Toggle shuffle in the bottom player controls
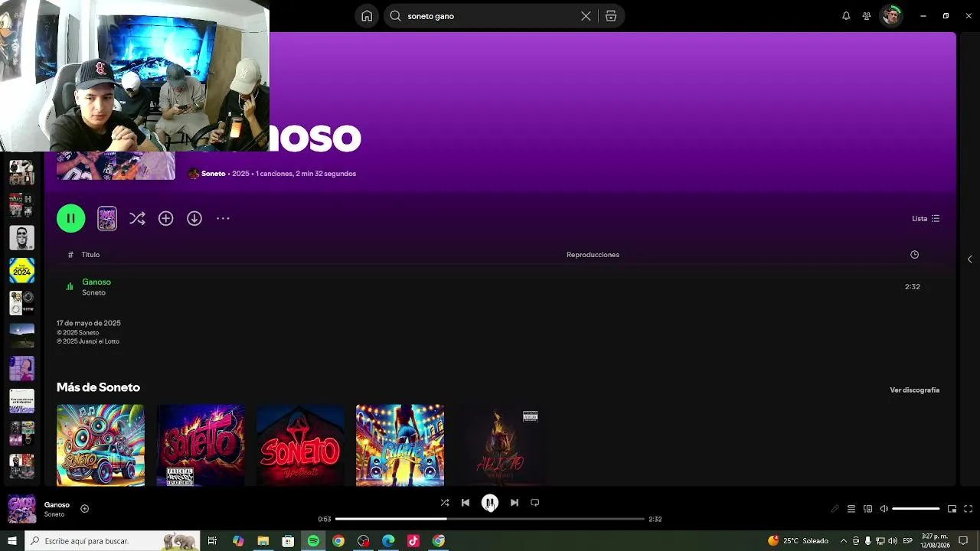Image resolution: width=980 pixels, height=551 pixels. [445, 503]
